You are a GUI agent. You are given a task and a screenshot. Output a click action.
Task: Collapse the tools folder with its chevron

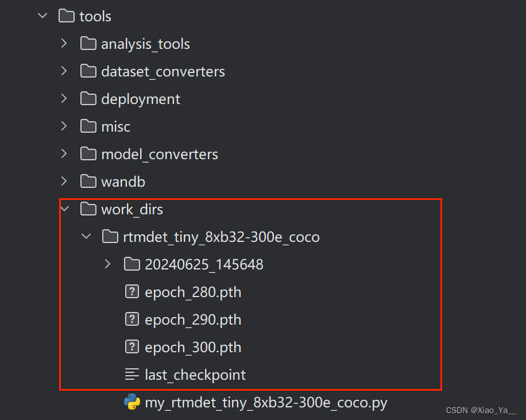[x=42, y=16]
